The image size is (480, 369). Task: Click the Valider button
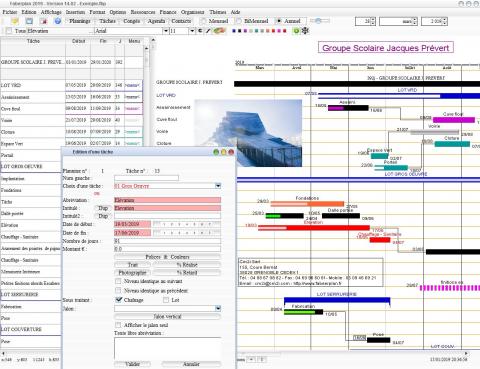tap(132, 364)
